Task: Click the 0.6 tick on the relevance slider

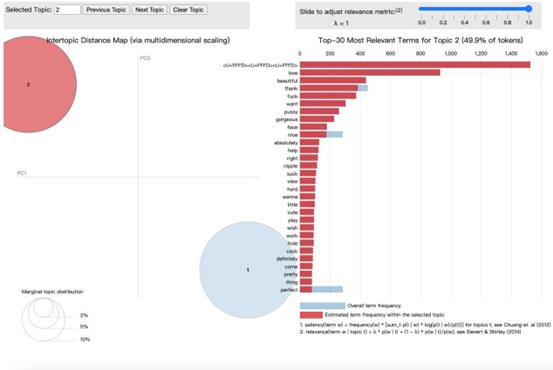Action: pos(486,22)
